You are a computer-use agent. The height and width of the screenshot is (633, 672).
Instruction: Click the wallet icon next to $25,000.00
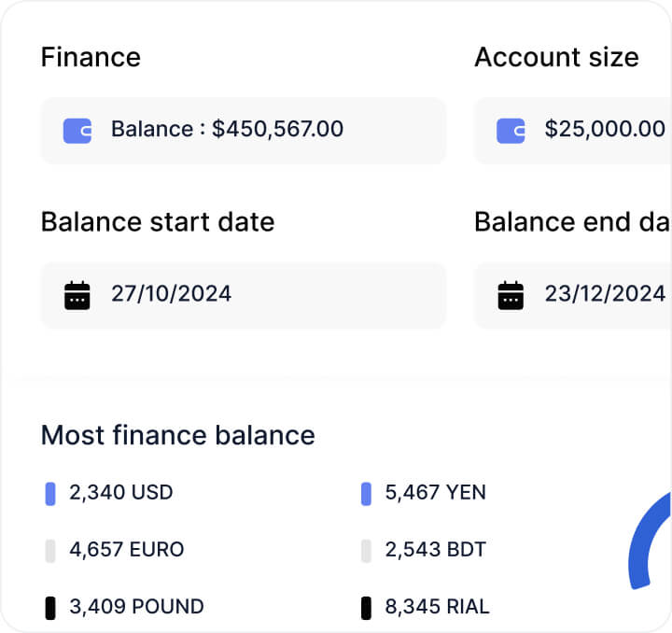point(511,131)
